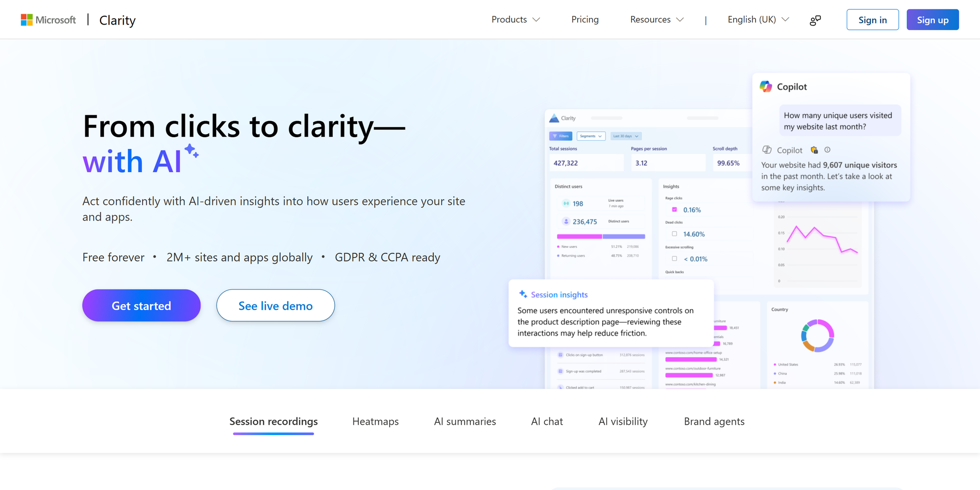Image resolution: width=980 pixels, height=490 pixels.
Task: Click See live demo button
Action: [275, 305]
